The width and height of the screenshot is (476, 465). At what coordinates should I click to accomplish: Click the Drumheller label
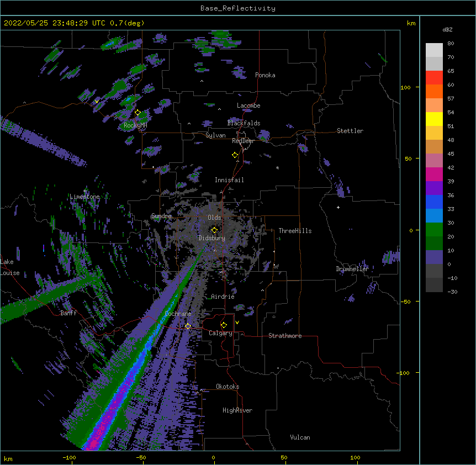pos(352,269)
